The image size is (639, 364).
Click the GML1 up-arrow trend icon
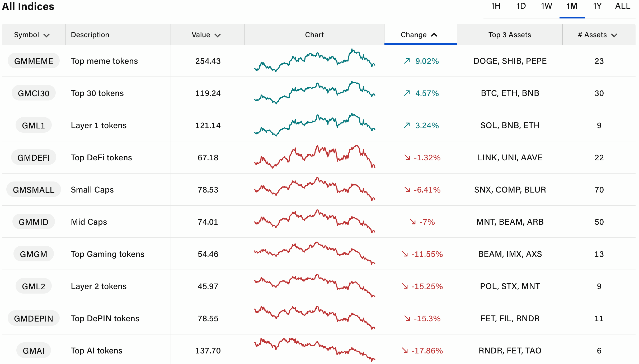[407, 125]
